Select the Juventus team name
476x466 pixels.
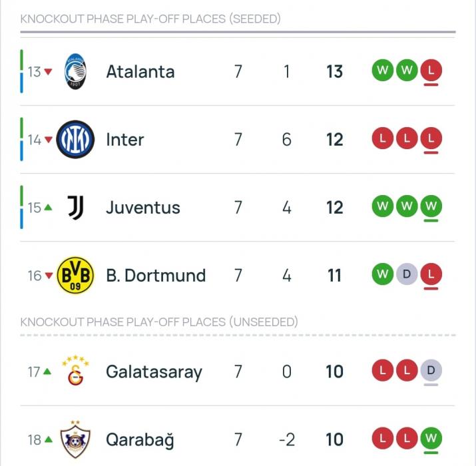click(x=143, y=208)
